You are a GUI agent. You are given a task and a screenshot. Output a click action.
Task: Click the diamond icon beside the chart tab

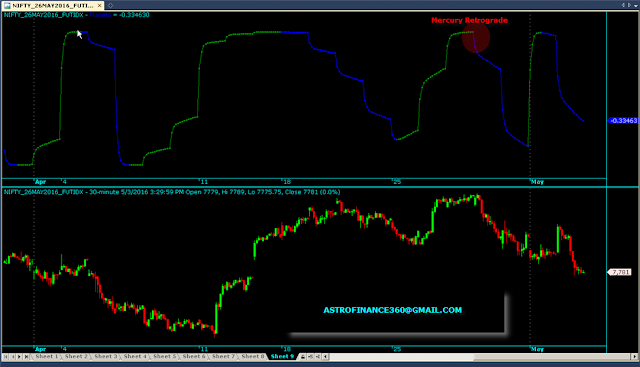[x=110, y=5]
